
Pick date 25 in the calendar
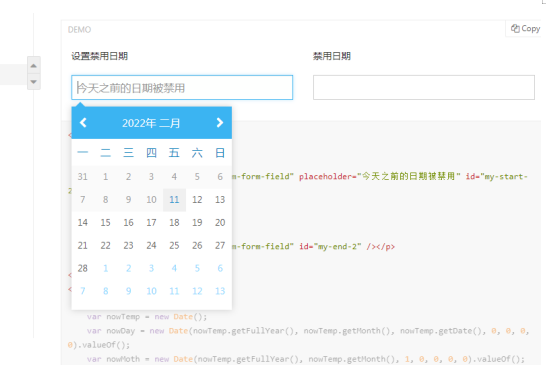coord(174,246)
